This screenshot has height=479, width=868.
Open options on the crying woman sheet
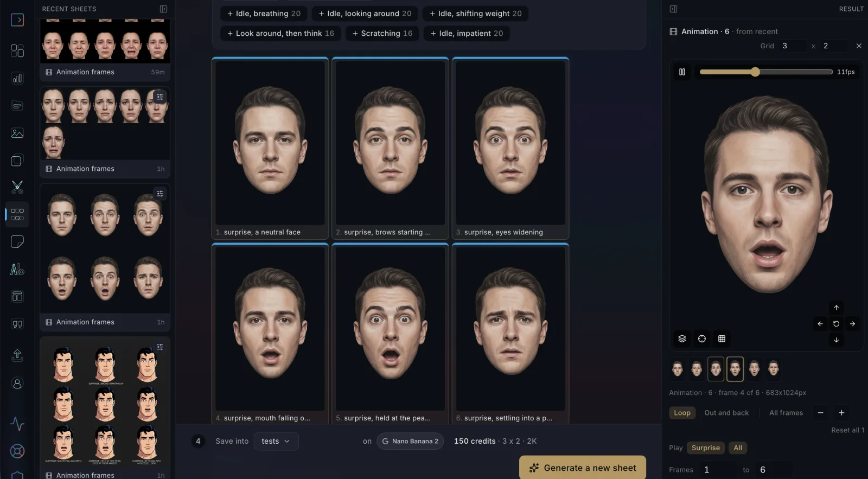click(159, 97)
